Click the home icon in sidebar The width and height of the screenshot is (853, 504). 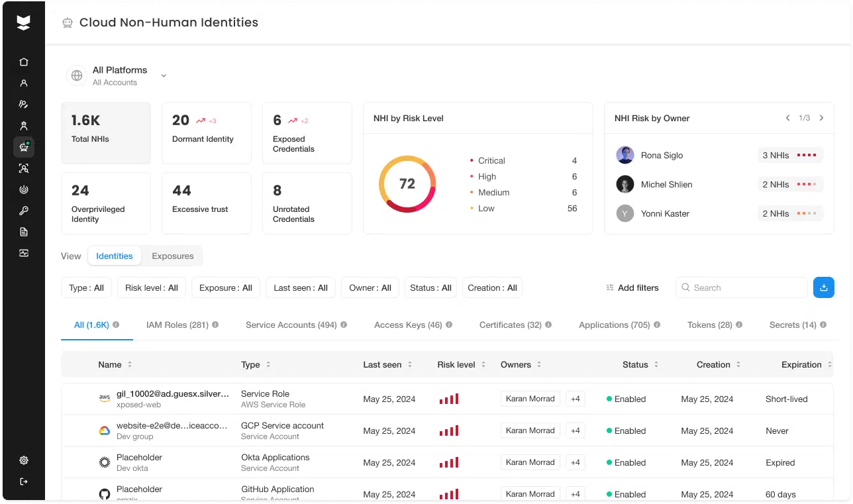click(x=24, y=62)
